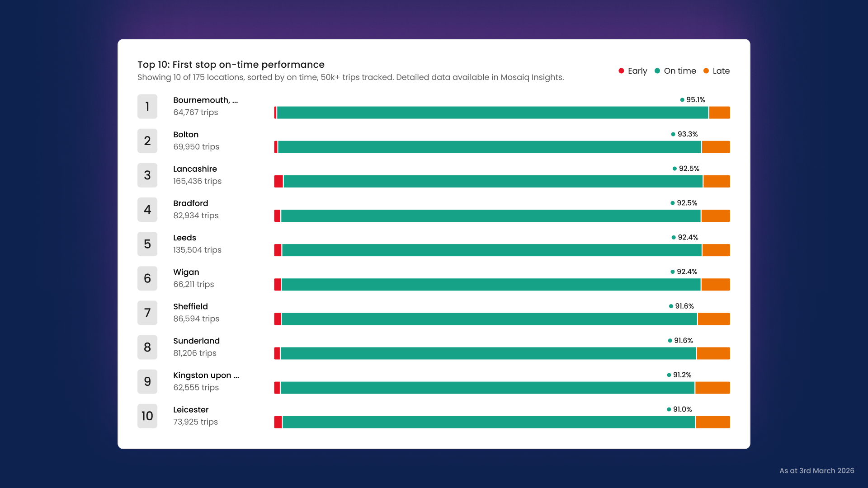Image resolution: width=868 pixels, height=488 pixels.
Task: Click the rank 1 badge for Bournemouth
Action: coord(147,107)
